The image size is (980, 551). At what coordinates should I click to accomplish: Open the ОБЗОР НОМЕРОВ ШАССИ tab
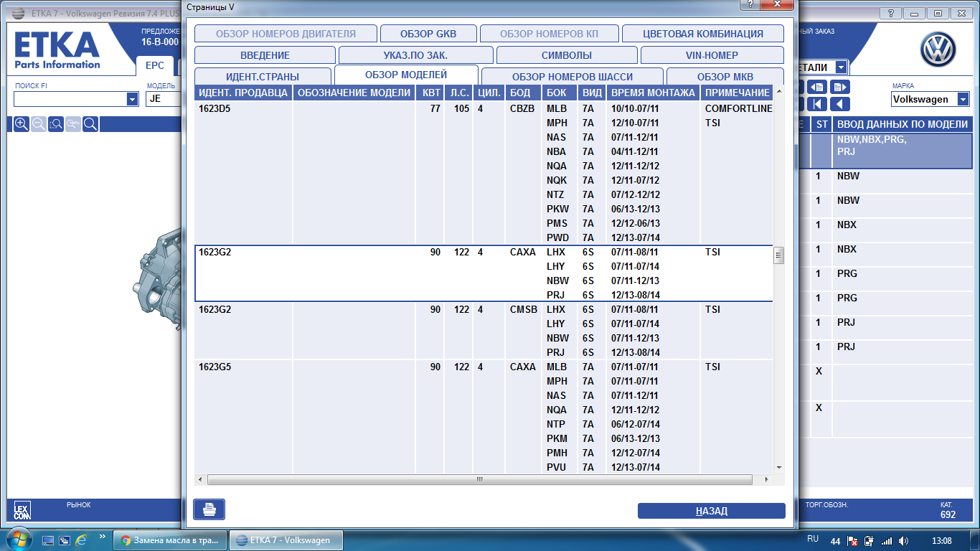[x=573, y=76]
